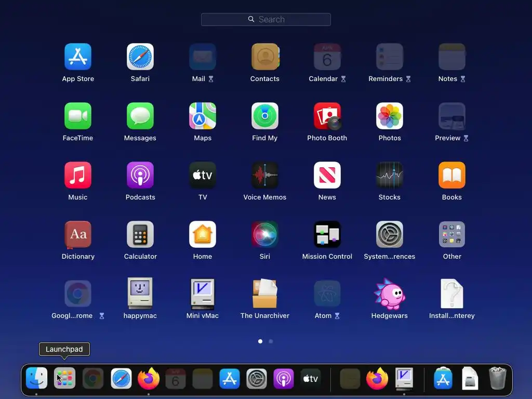Viewport: 532px width, 399px height.
Task: Open Mission Control
Action: coord(327,234)
